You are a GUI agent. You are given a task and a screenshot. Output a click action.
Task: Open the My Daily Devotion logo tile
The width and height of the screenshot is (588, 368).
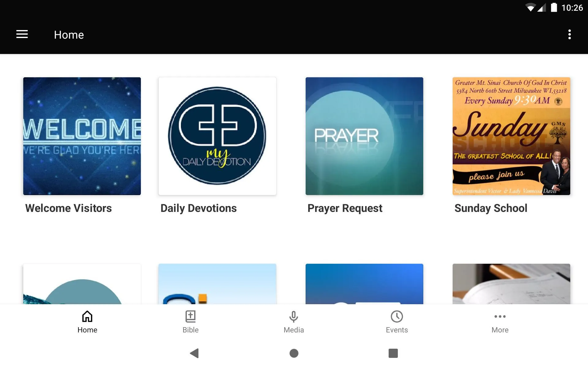(217, 136)
